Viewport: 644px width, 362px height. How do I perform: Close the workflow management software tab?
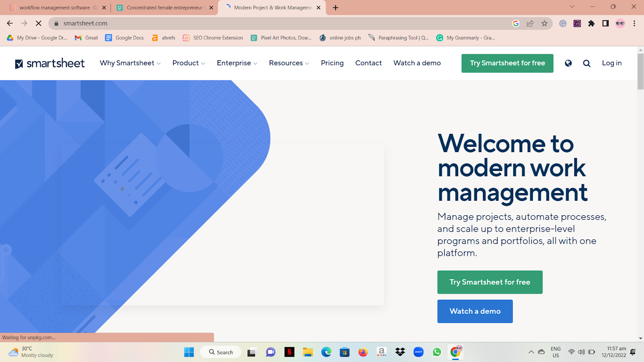[104, 8]
